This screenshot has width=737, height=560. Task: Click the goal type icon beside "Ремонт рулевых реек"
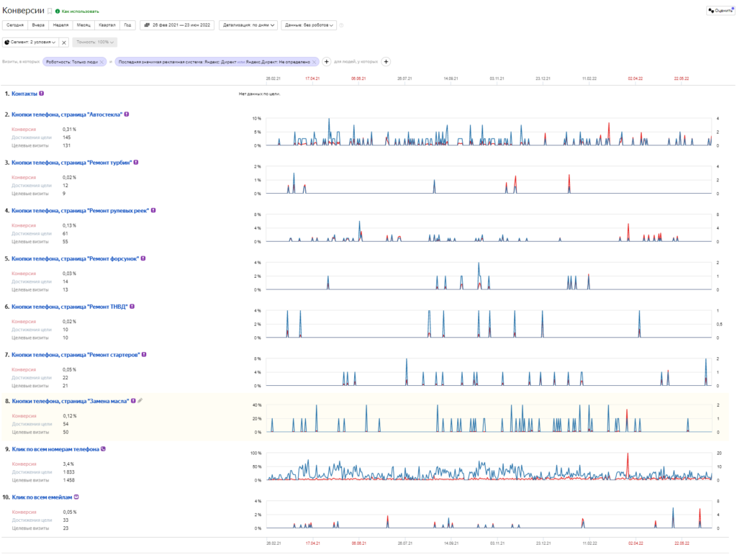153,210
